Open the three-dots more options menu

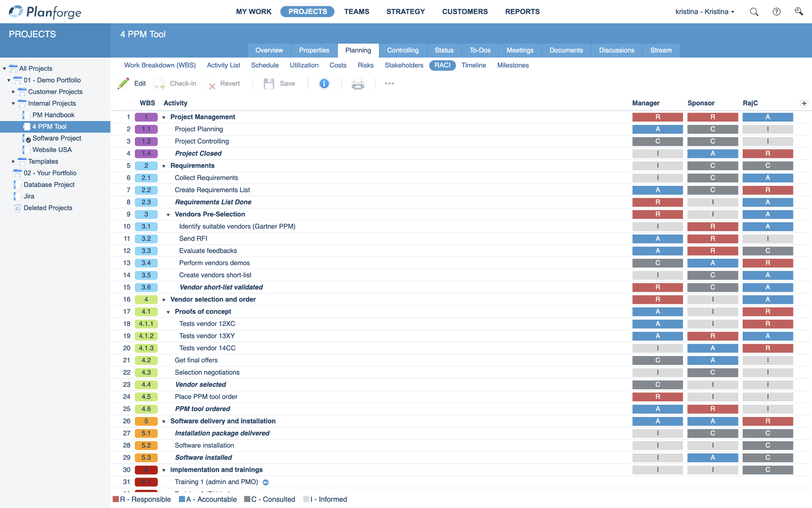(x=389, y=83)
